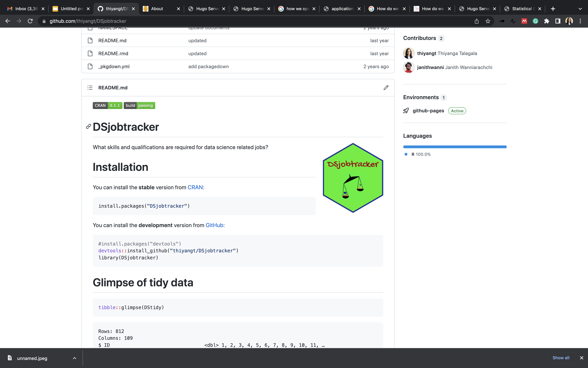Click the Environments heading link
The width and height of the screenshot is (588, 368).
(421, 97)
